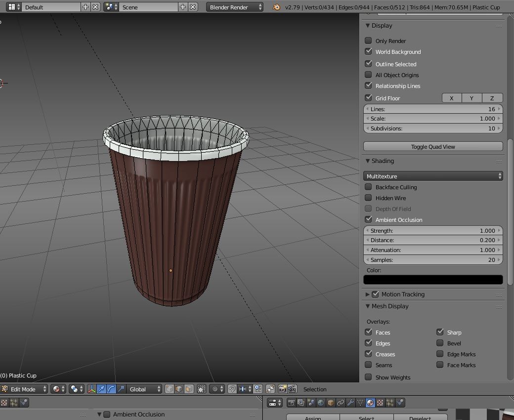Open the Multitexture shading dropdown

click(x=433, y=176)
